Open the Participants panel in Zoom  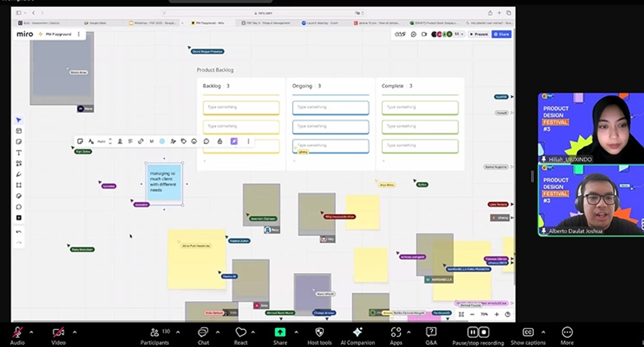[x=155, y=335]
